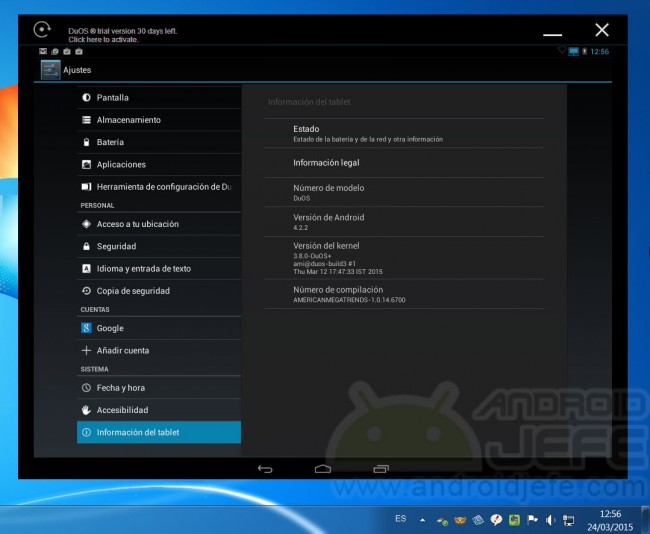Screen dimensions: 650x534
Task: Open the Ajustes settings app icon
Action: [x=51, y=70]
